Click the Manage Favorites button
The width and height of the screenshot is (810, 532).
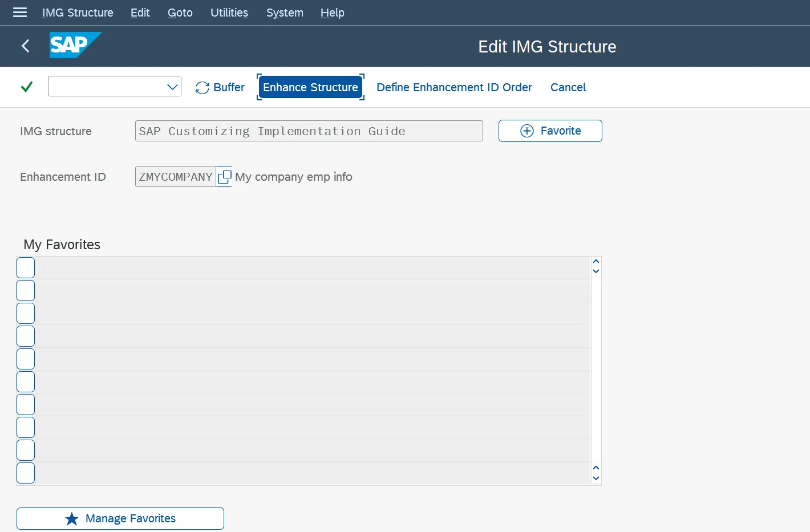coord(120,518)
